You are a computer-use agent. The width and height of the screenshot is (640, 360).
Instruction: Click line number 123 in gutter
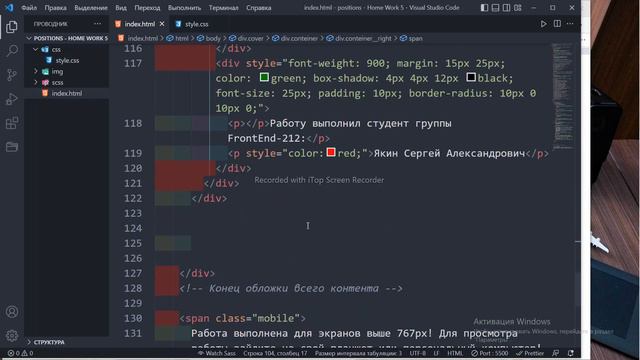coord(133,213)
